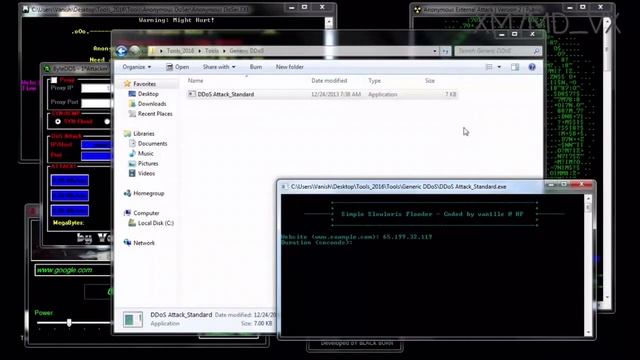Click the Favorites star icon
The image size is (640, 360).
pyautogui.click(x=127, y=84)
